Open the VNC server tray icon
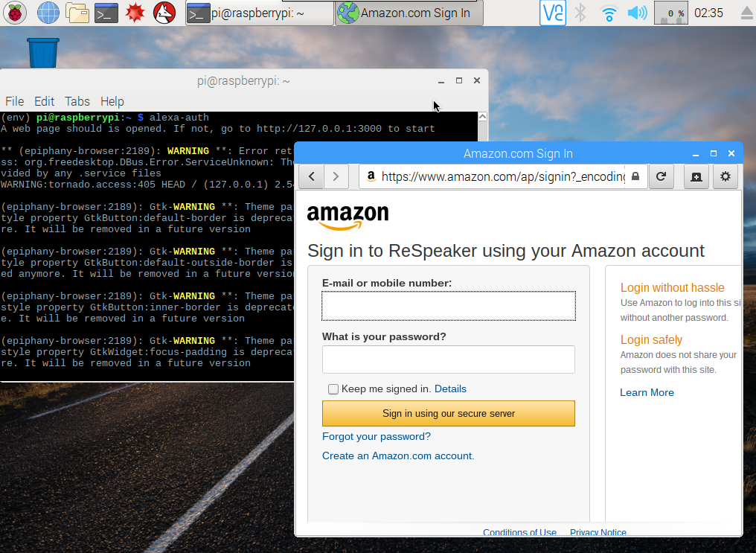 click(553, 13)
